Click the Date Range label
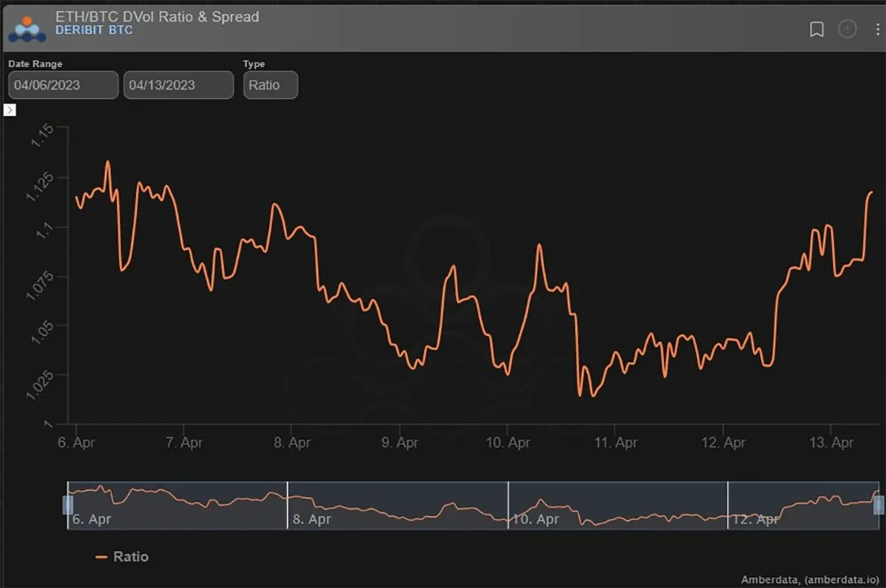Image resolution: width=886 pixels, height=588 pixels. click(35, 64)
